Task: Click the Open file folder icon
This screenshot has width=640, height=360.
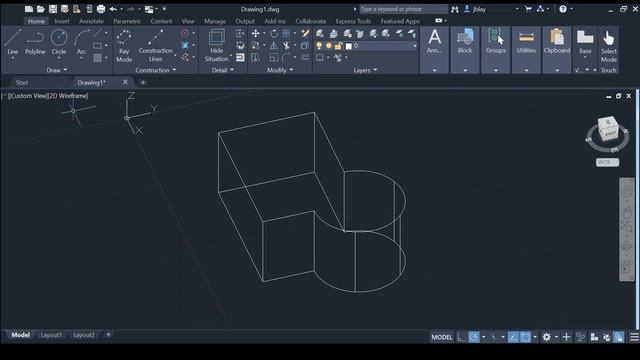Action: pyautogui.click(x=40, y=9)
